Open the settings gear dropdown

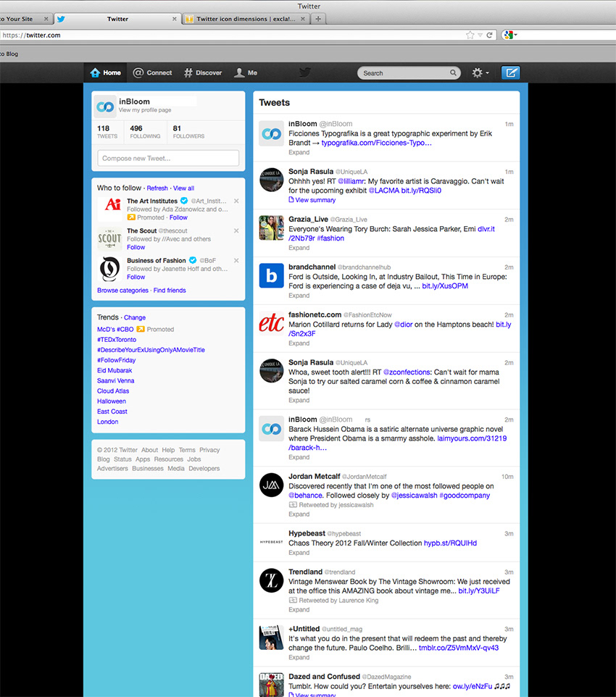480,72
